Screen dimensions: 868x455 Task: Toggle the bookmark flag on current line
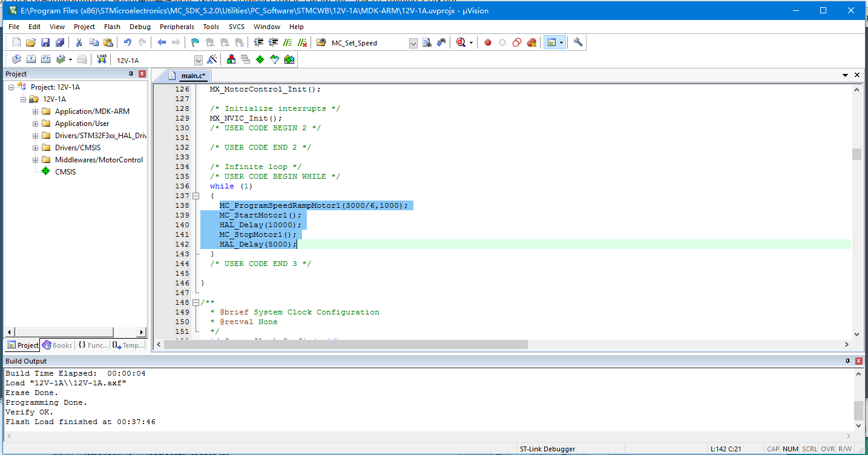click(x=194, y=42)
